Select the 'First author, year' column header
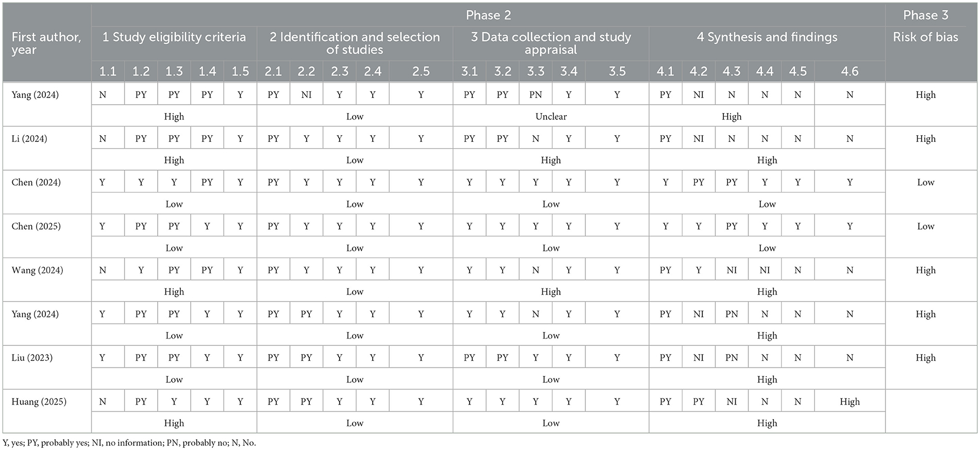Image resolution: width=980 pixels, height=450 pixels. tap(46, 43)
